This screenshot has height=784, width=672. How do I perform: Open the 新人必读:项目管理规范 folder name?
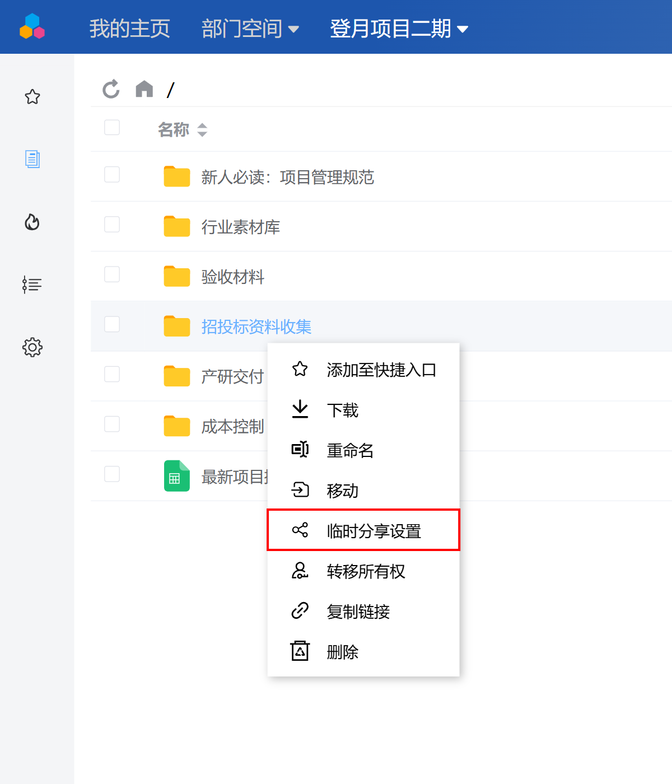click(x=288, y=177)
